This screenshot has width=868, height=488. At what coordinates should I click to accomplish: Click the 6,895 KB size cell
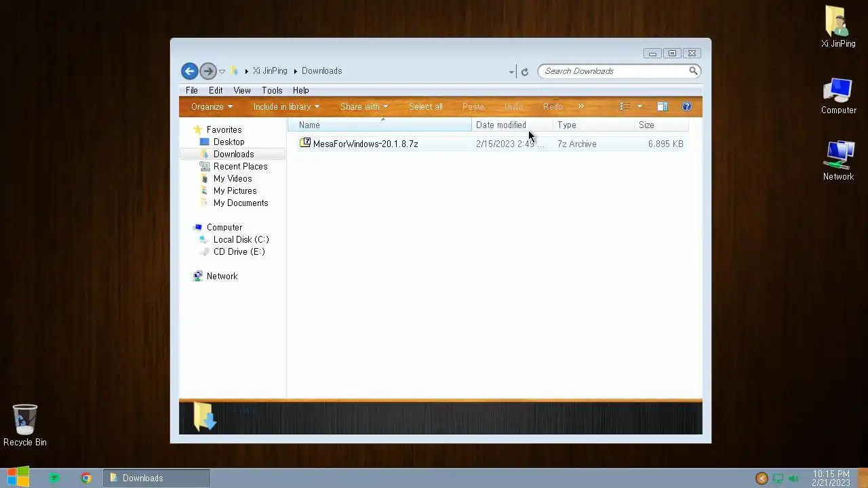665,144
